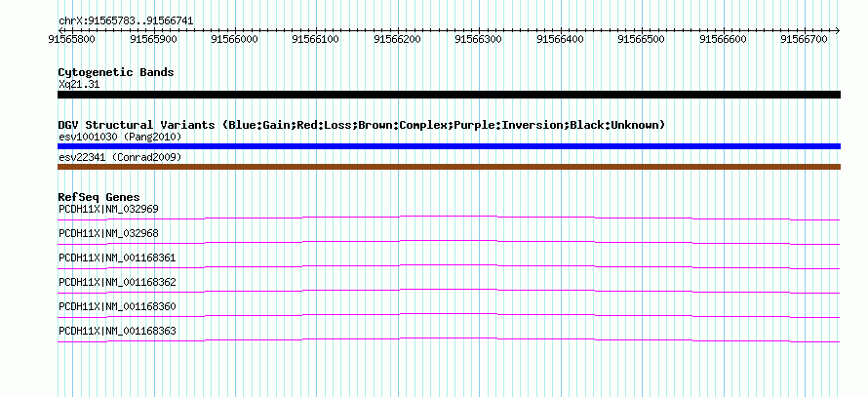This screenshot has height=397, width=868.
Task: Click ruler tick label 91566700
Action: point(804,39)
